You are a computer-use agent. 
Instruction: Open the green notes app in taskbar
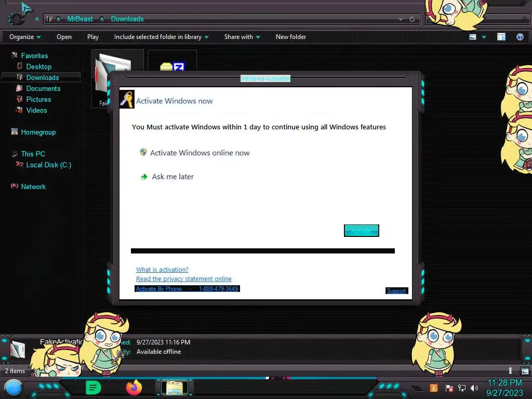93,388
